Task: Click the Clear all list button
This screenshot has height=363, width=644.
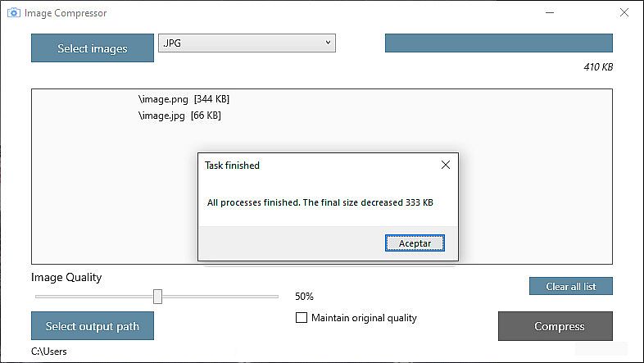Action: click(570, 286)
